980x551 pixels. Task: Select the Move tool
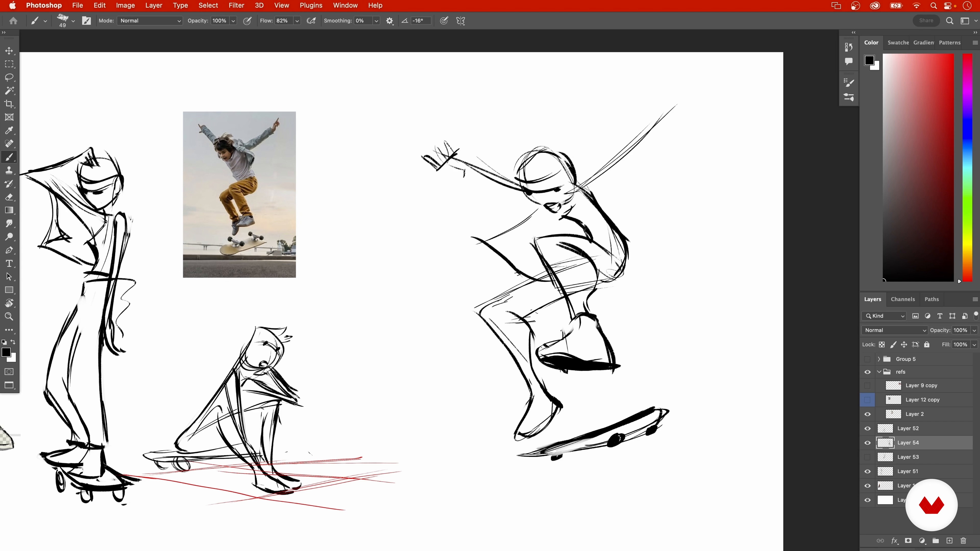click(x=9, y=51)
